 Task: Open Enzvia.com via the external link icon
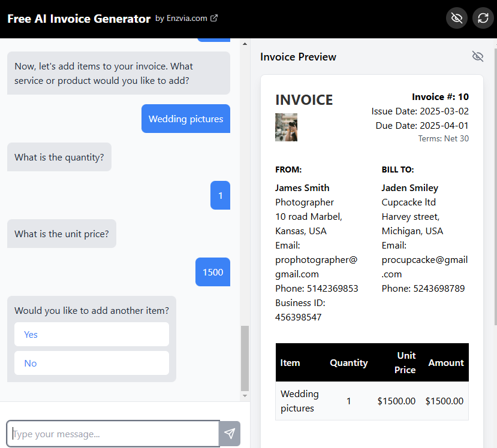click(213, 18)
